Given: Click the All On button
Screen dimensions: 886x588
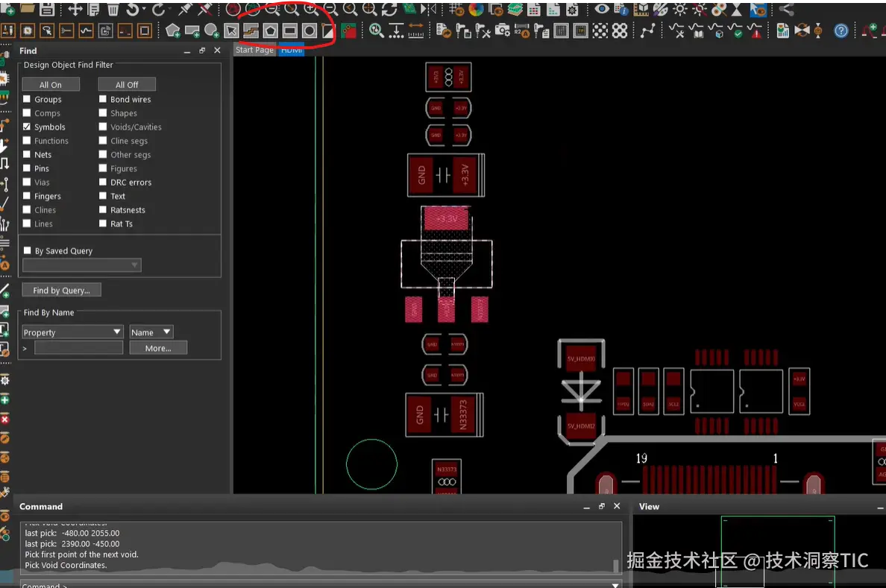Looking at the screenshot, I should (x=50, y=85).
